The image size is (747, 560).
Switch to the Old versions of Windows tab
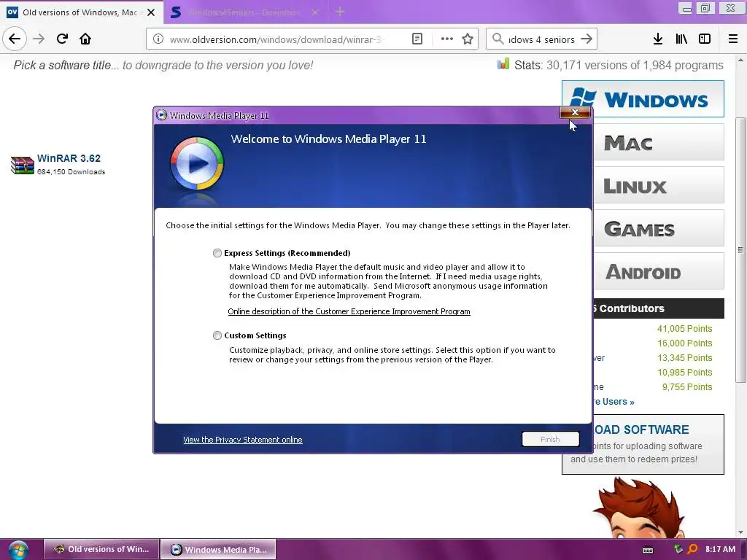click(82, 12)
